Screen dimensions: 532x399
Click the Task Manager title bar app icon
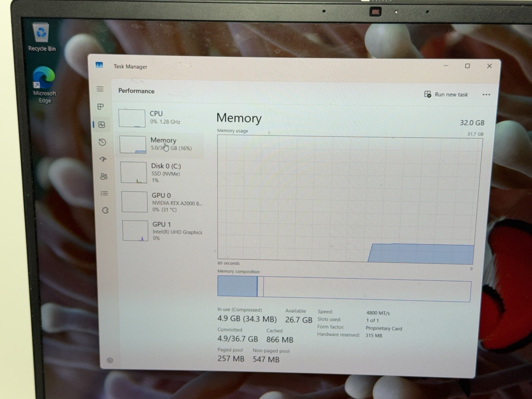99,65
